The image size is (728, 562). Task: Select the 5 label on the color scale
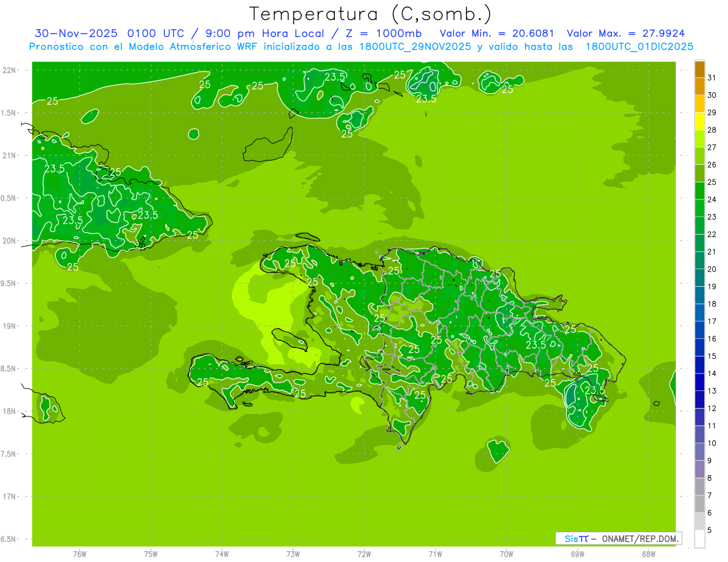pyautogui.click(x=710, y=530)
